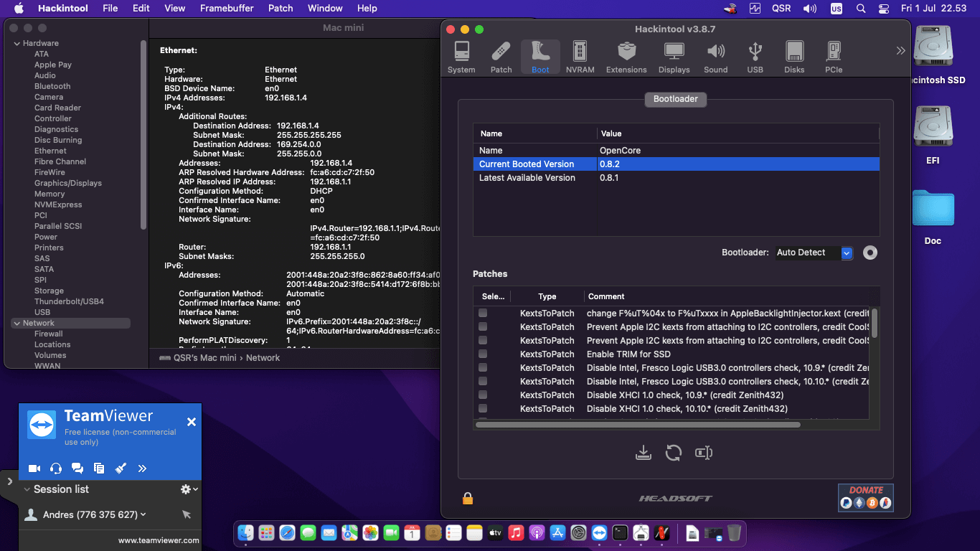The width and height of the screenshot is (980, 551).
Task: Select the Bootloader tab in Hackintool
Action: tap(676, 99)
